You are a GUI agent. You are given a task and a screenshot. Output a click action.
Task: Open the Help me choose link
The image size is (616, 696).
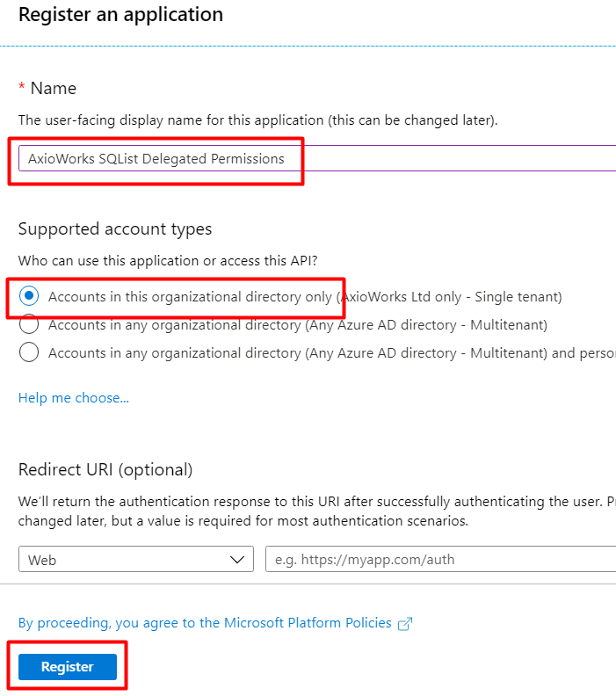[74, 398]
